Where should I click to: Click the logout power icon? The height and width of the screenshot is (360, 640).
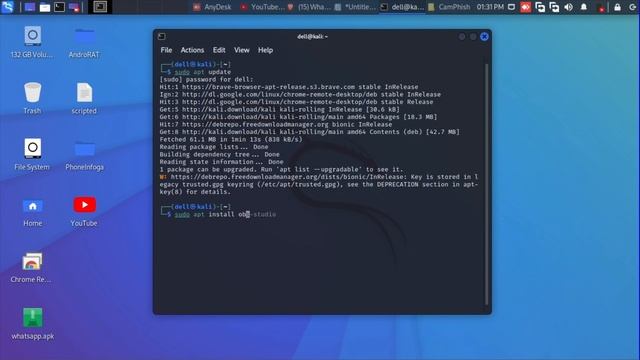633,7
